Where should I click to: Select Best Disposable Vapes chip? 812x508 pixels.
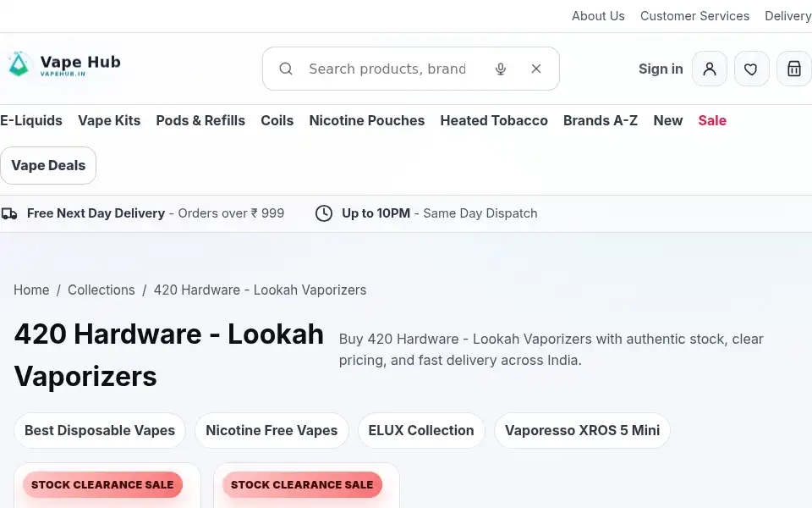tap(100, 430)
